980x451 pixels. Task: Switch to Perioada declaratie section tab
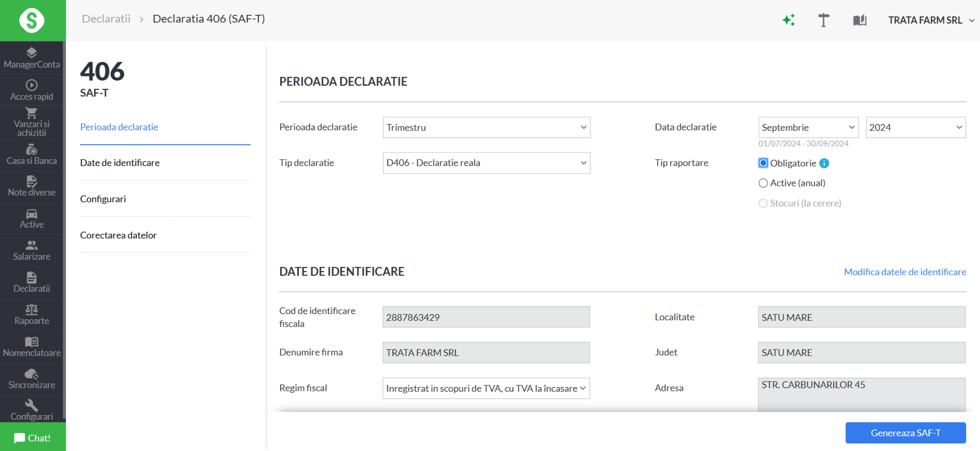click(x=119, y=127)
